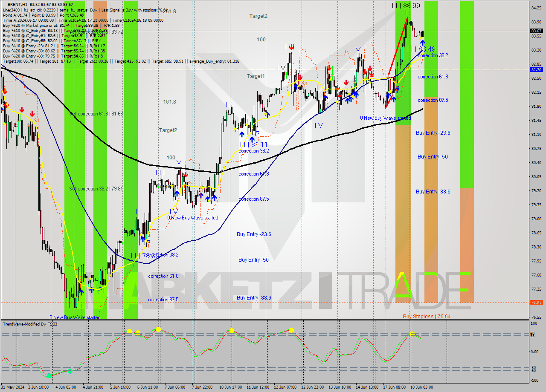This screenshot has width=546, height=392.
Task: Click the 84.25 price axis label
Action: pyautogui.click(x=536, y=8)
